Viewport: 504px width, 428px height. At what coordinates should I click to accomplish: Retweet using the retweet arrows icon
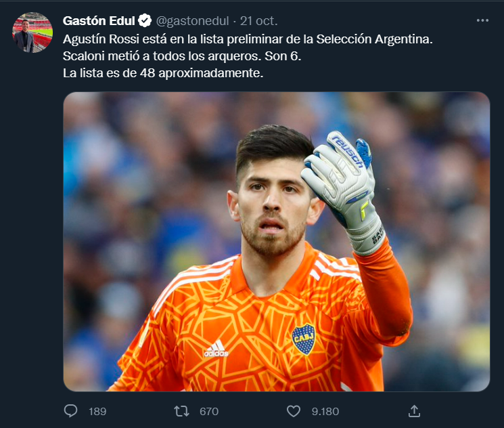click(x=181, y=411)
